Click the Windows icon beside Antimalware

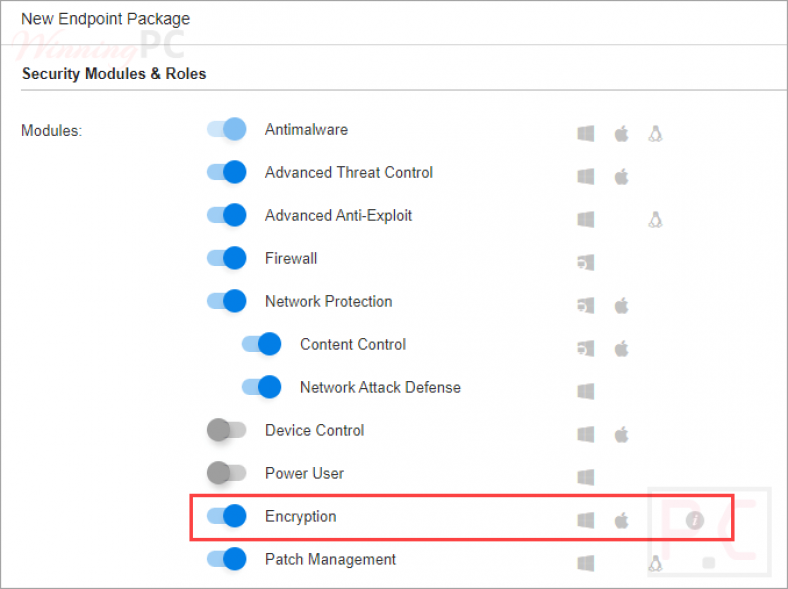pos(586,134)
